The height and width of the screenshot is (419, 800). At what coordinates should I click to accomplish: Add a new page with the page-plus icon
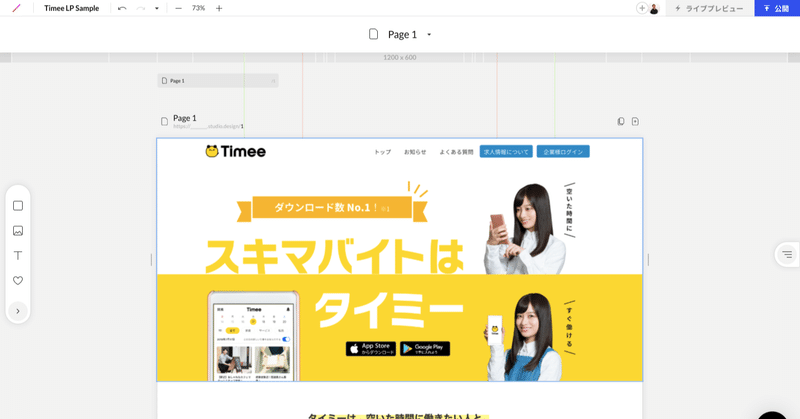(x=635, y=121)
